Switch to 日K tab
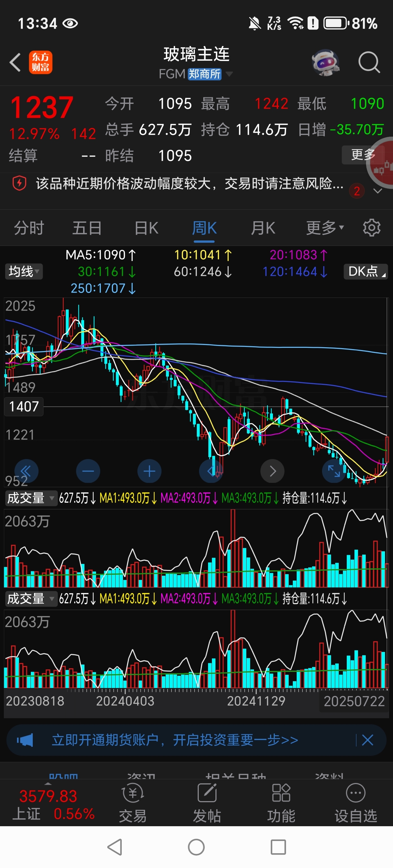Screen dimensions: 393x868 click(146, 228)
